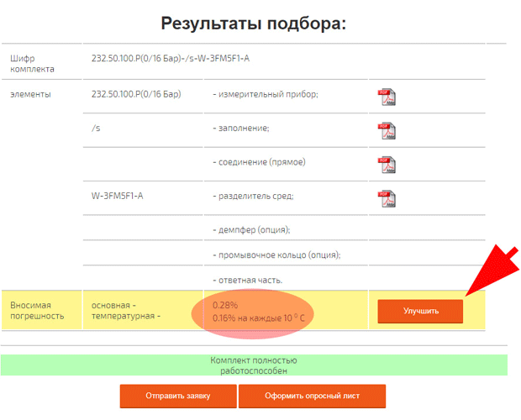Click Оформить опросный лист button

pos(312,396)
